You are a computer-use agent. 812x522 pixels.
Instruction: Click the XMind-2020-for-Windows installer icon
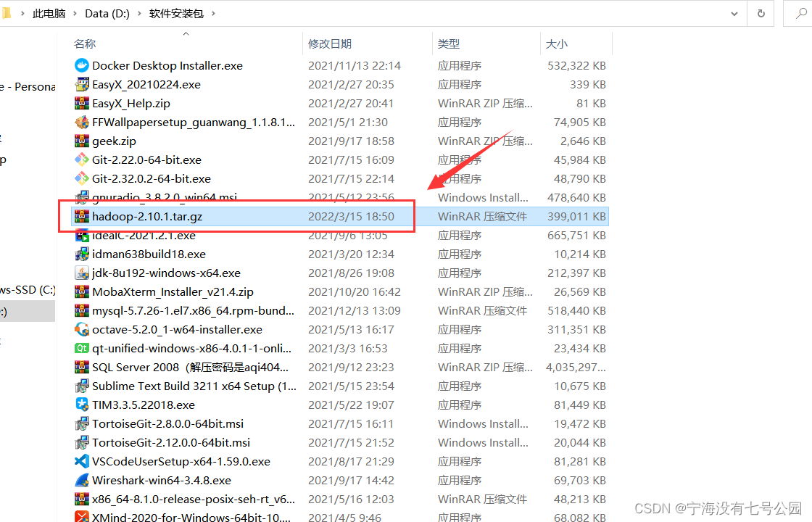(82, 517)
